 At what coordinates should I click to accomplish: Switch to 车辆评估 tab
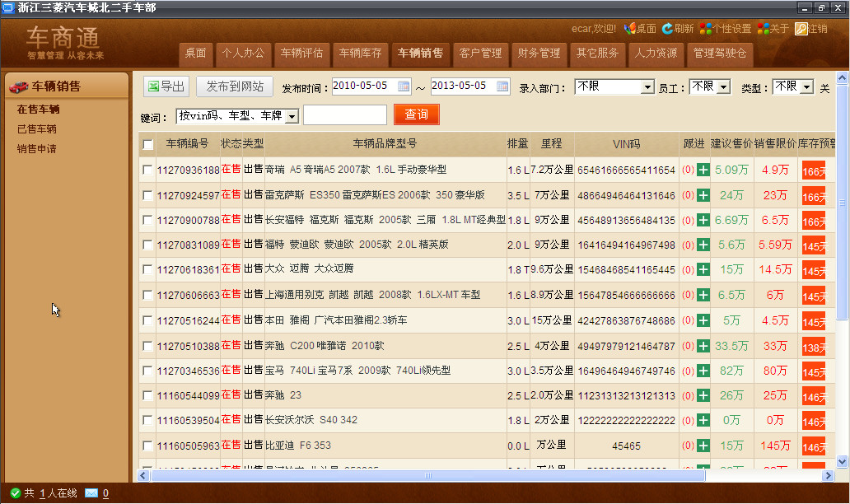tap(302, 53)
